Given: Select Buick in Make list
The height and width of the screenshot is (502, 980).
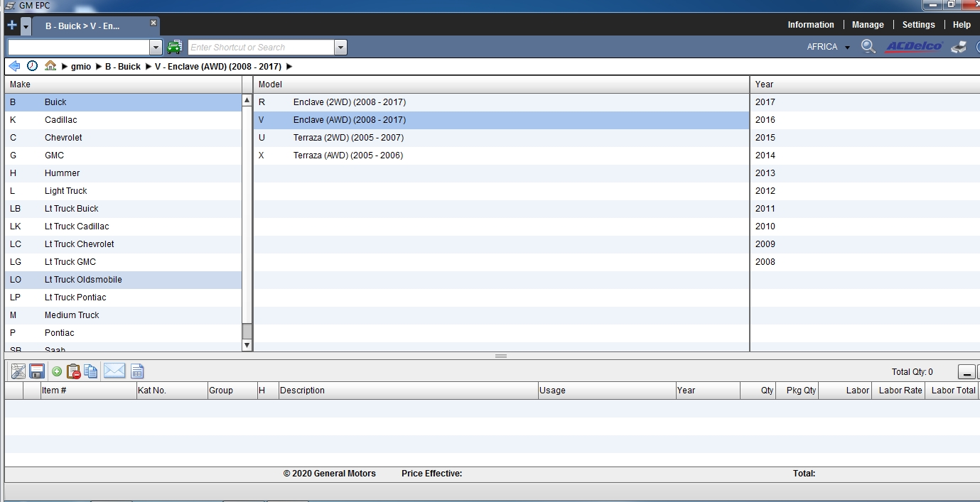Looking at the screenshot, I should (x=124, y=102).
